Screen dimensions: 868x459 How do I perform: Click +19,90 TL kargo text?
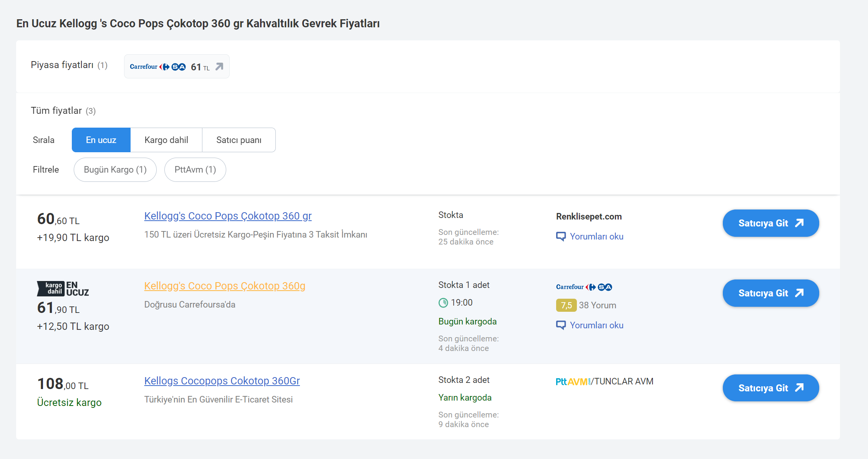tap(73, 238)
